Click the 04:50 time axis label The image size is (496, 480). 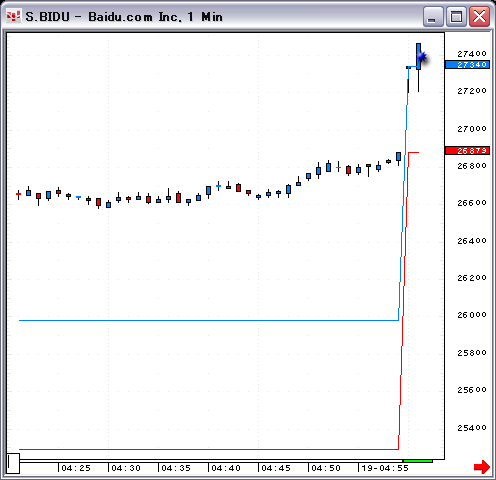point(326,468)
